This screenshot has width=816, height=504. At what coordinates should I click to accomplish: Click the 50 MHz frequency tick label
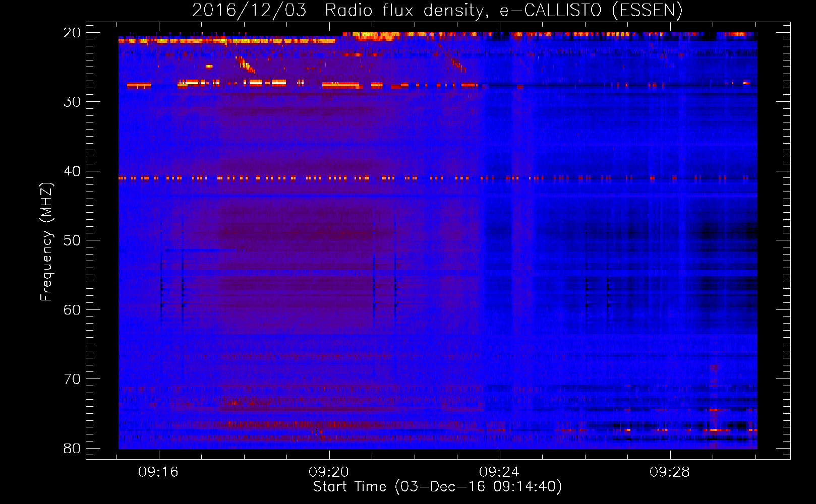[72, 240]
